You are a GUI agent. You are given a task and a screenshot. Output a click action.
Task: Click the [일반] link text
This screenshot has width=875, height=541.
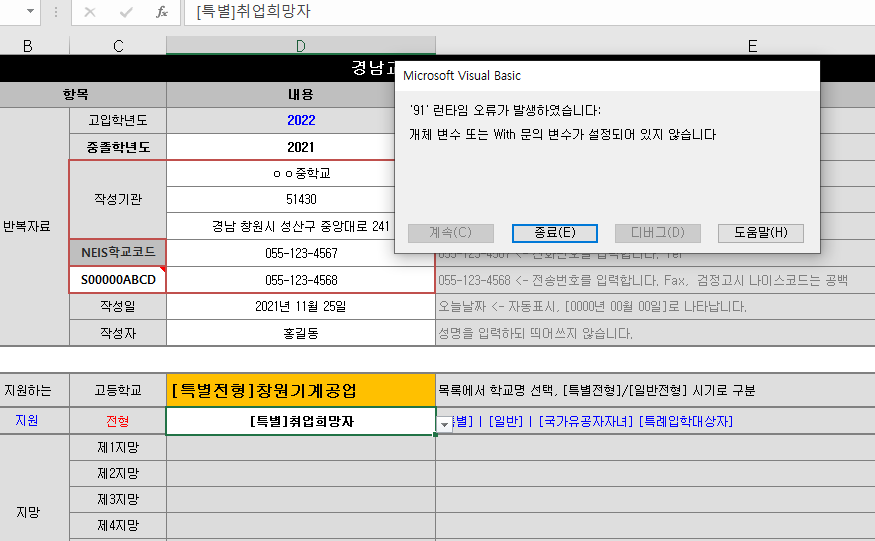505,422
